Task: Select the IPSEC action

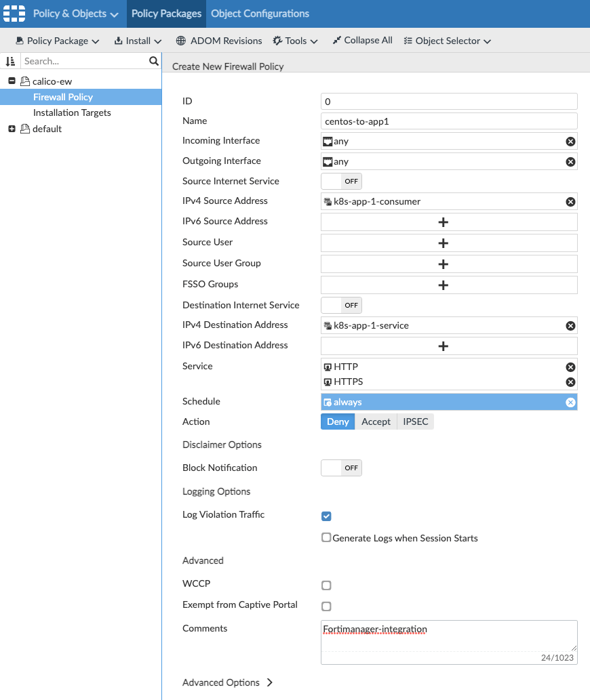Action: 415,421
